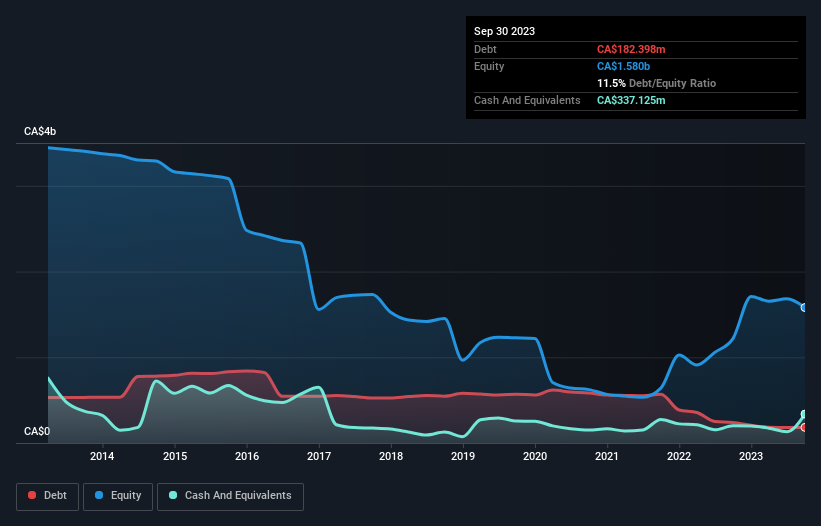Click the 2023 x-axis label
Screen dimensions: 821x526
[751, 456]
